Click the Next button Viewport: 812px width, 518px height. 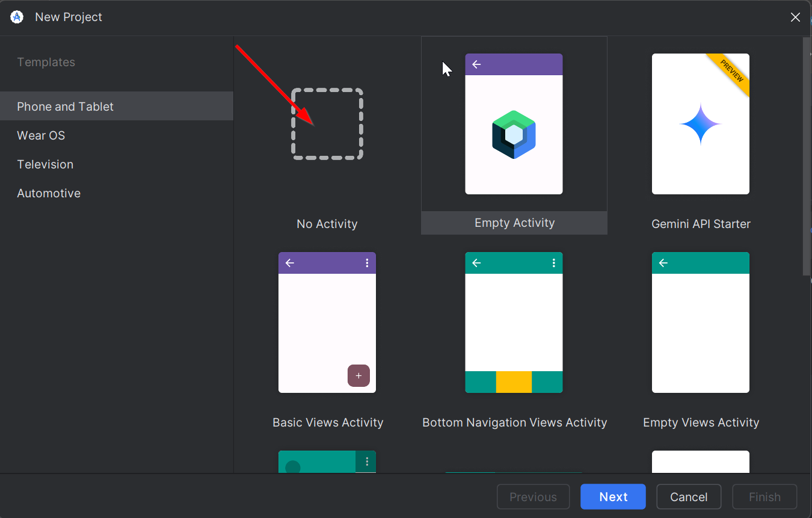[613, 496]
